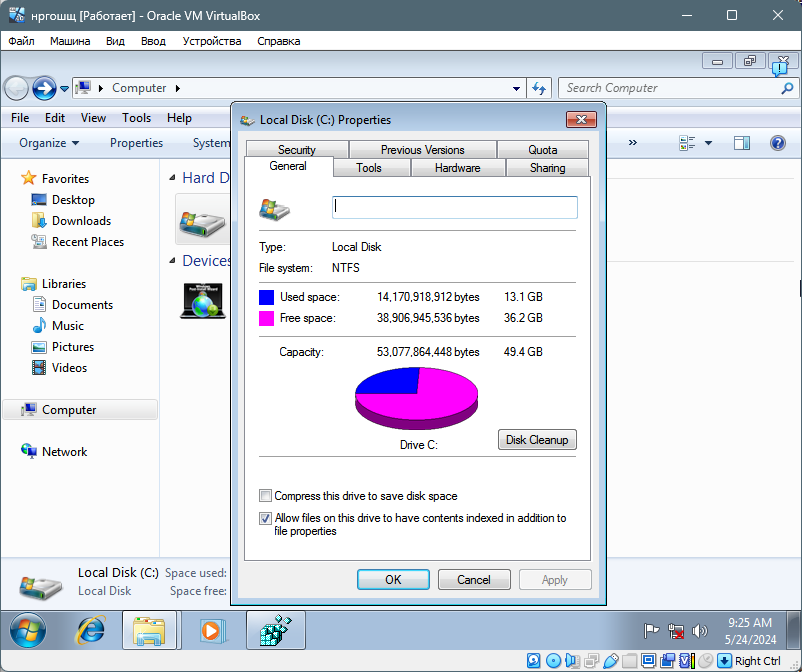Launch Windows Media Player from taskbar
This screenshot has width=802, height=672.
coord(212,630)
